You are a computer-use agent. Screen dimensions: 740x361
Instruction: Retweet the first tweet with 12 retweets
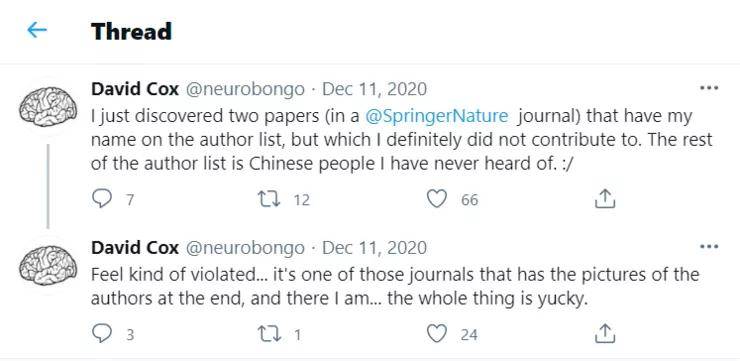(x=269, y=199)
